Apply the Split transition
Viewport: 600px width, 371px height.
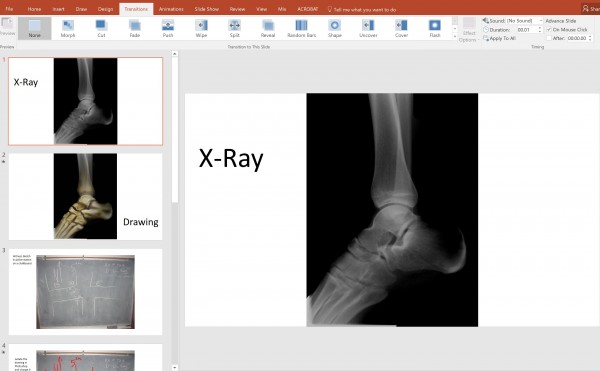coord(235,28)
